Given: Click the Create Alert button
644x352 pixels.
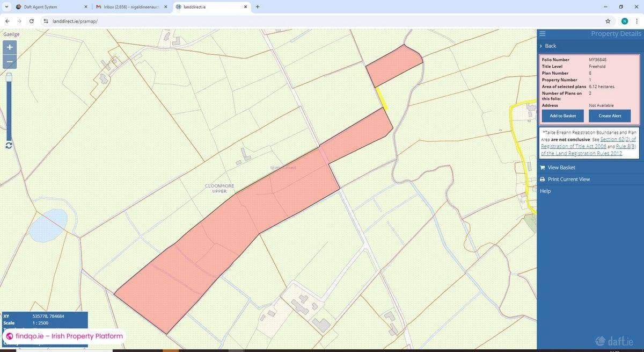Looking at the screenshot, I should pos(610,116).
